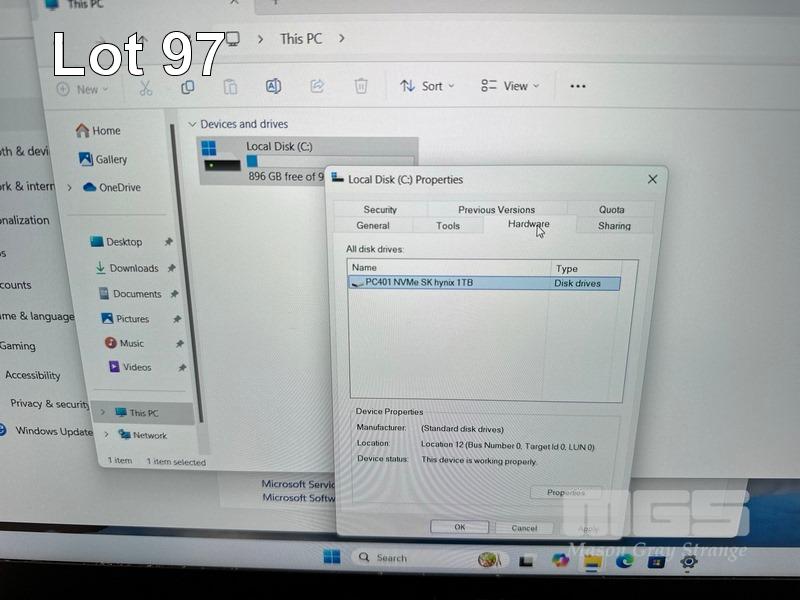Switch to the Security tab
This screenshot has height=600, width=800.
380,210
